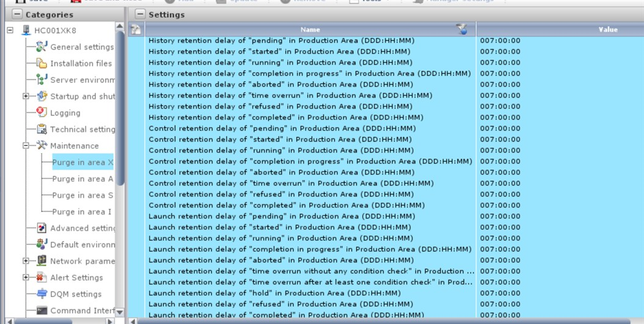Screen dimensions: 644x324
Task: Select Launch "completion in progress" retention row
Action: (386, 250)
